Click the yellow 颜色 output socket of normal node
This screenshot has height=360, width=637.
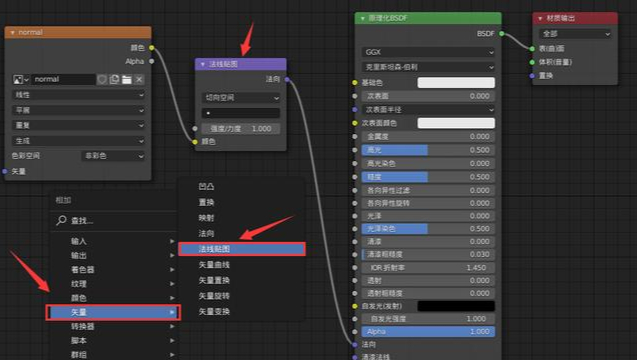(152, 48)
